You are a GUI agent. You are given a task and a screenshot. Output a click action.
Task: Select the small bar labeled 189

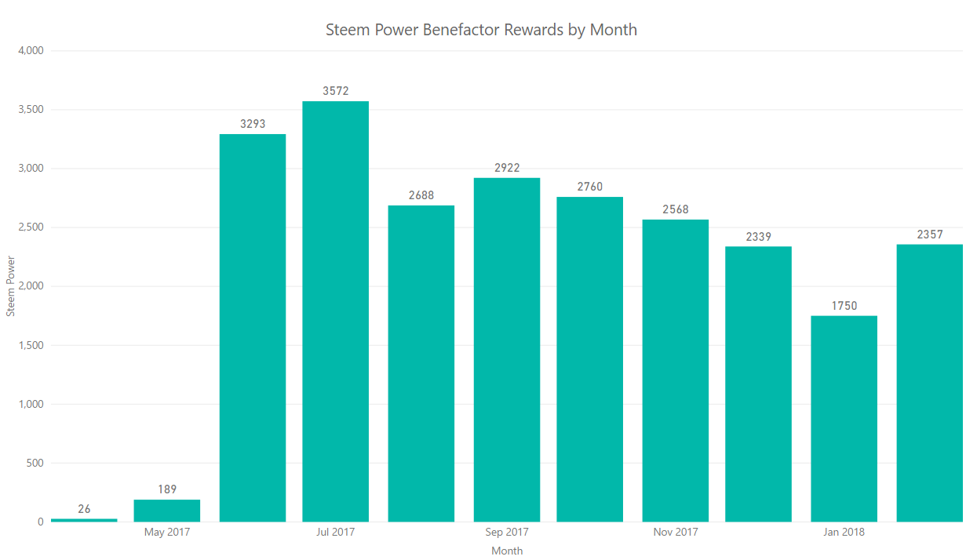[x=167, y=511]
